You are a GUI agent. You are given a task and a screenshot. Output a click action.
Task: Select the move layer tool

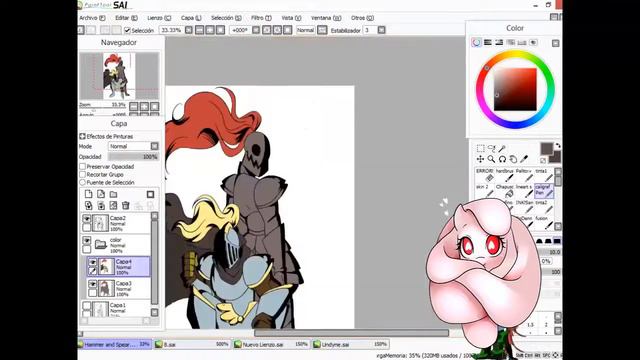(480, 159)
